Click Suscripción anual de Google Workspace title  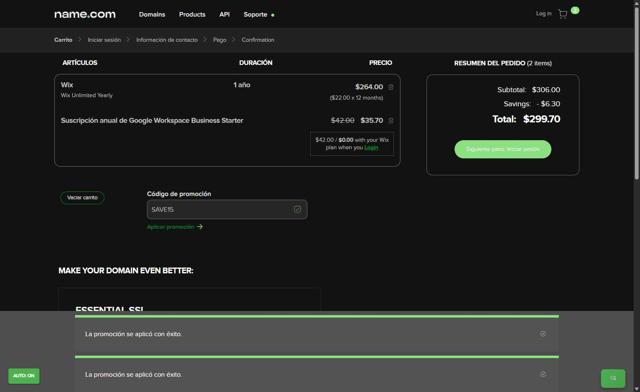pos(152,120)
